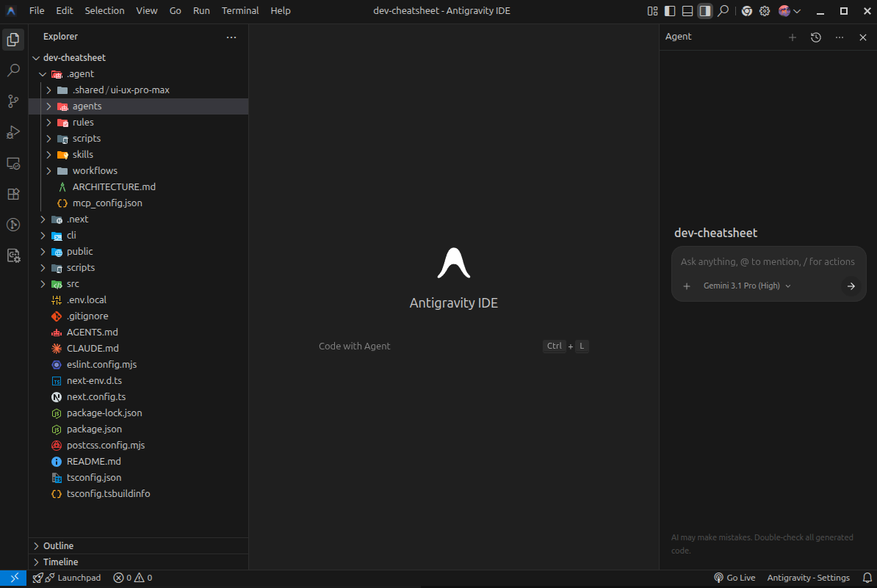This screenshot has width=877, height=588.
Task: Click the Ask anything chat input field
Action: [768, 261]
